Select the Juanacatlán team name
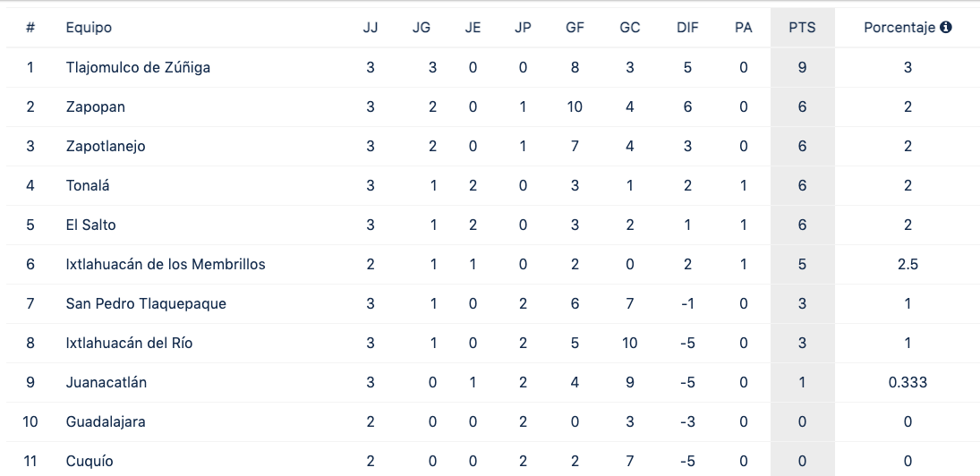 107,382
